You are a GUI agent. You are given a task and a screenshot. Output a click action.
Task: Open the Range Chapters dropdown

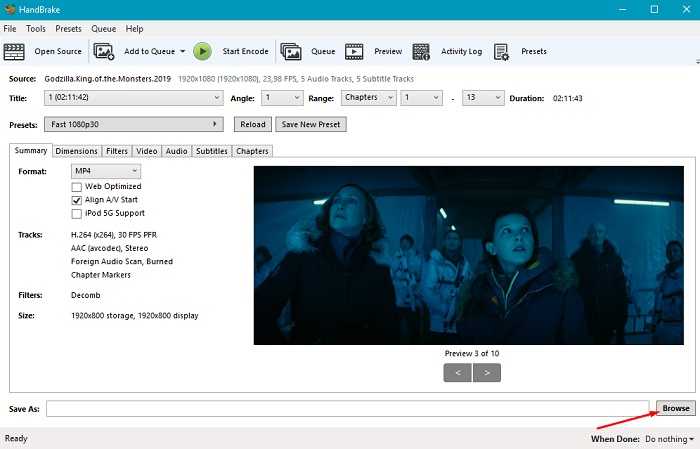(368, 98)
